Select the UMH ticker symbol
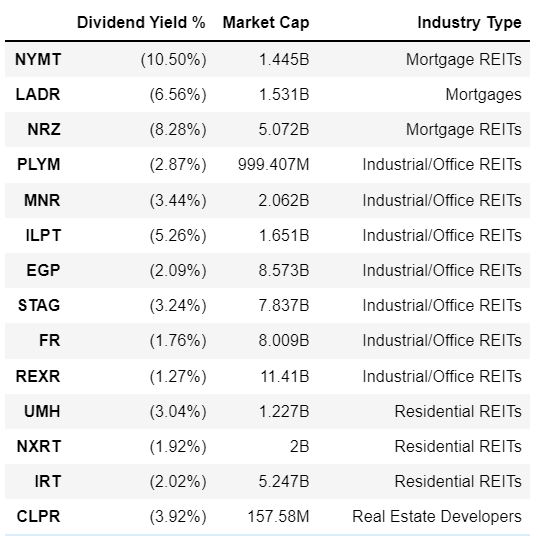Viewport: 539px width, 536px height. click(x=42, y=412)
